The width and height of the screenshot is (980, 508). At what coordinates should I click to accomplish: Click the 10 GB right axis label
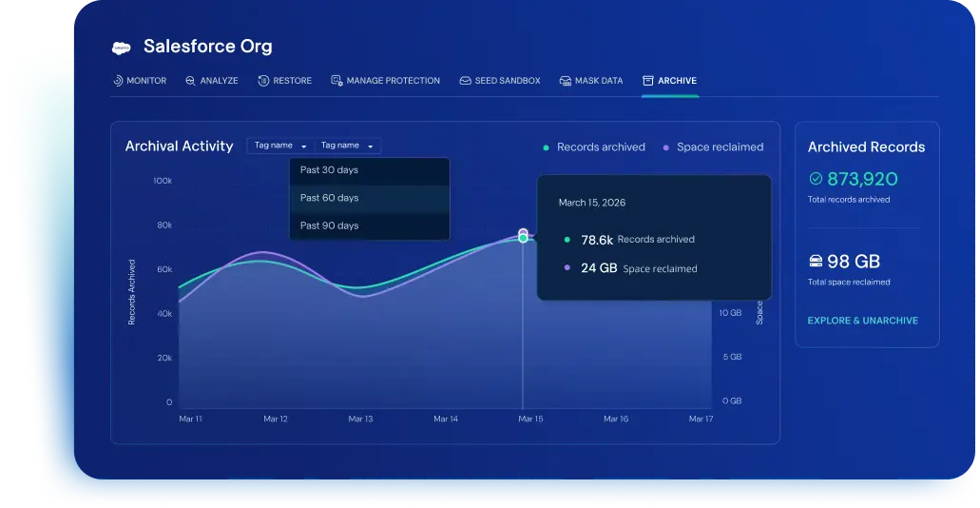(731, 313)
